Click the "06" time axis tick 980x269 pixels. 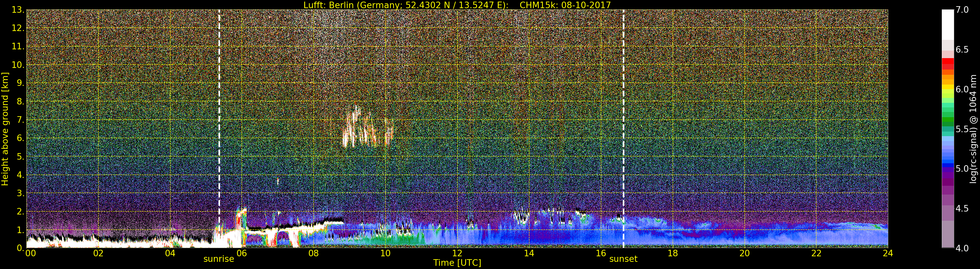(x=242, y=253)
